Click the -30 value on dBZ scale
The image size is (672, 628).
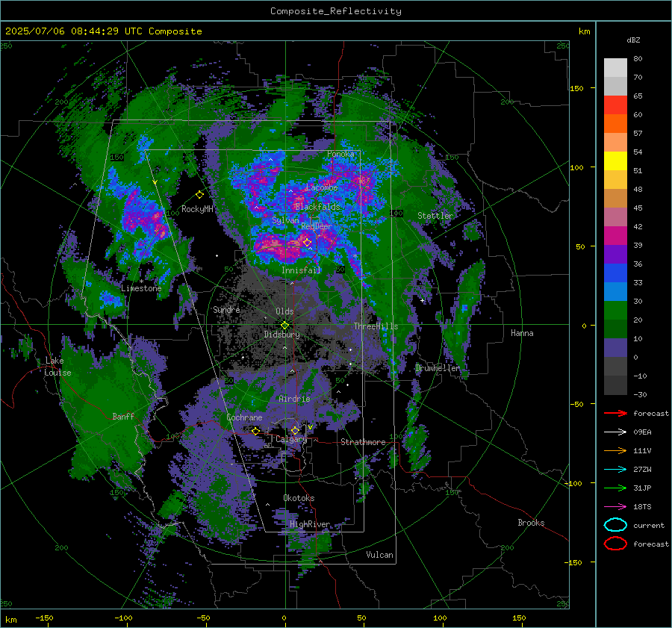point(641,395)
